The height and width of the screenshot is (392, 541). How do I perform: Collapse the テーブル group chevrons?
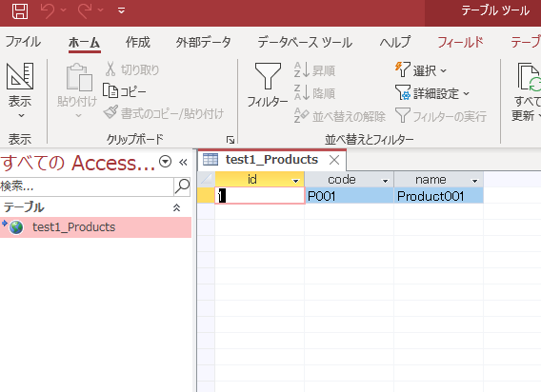[176, 207]
